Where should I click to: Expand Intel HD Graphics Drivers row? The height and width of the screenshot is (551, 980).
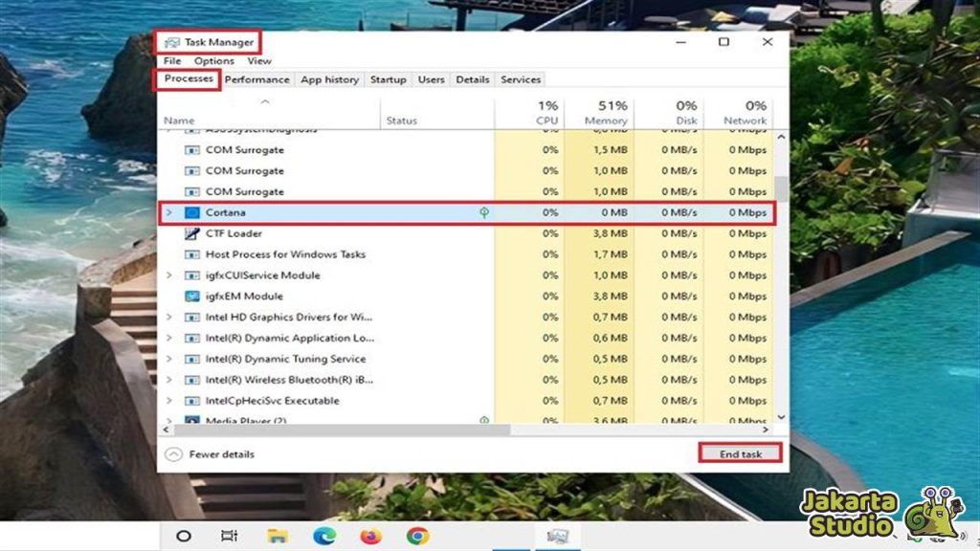168,318
